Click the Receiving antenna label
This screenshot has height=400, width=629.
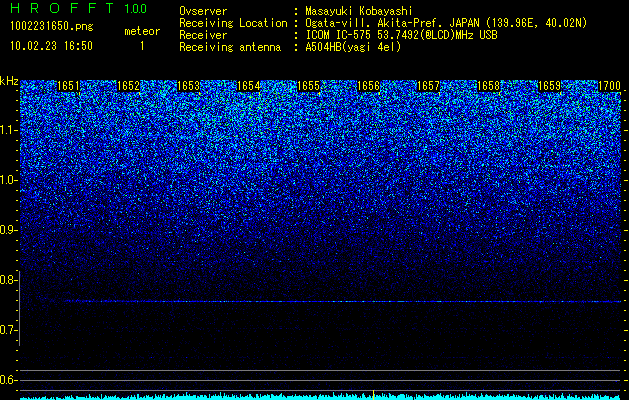tap(230, 47)
